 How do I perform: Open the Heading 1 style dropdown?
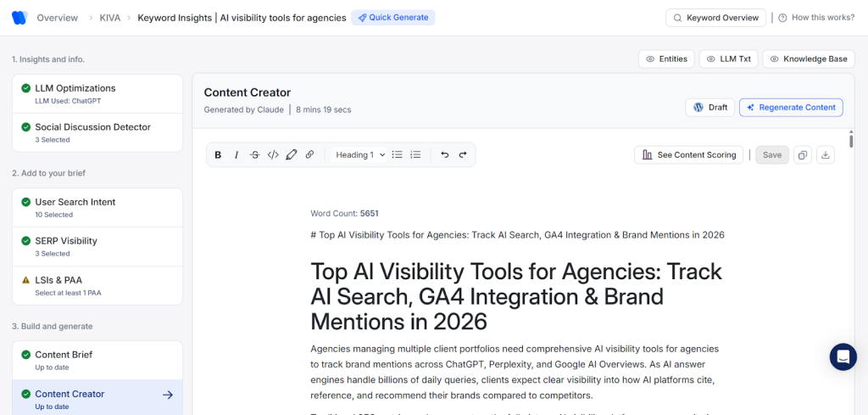[360, 155]
